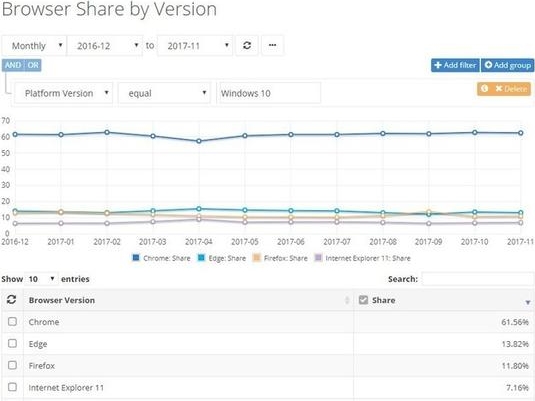Click the Search input field

pos(478,279)
